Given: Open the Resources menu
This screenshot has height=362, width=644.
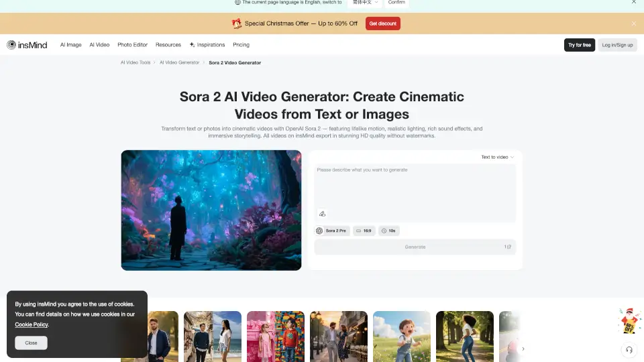Looking at the screenshot, I should point(168,45).
